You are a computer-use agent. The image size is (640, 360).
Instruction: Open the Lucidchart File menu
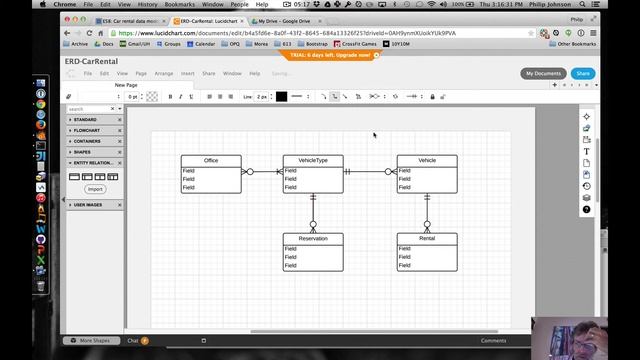coord(88,73)
